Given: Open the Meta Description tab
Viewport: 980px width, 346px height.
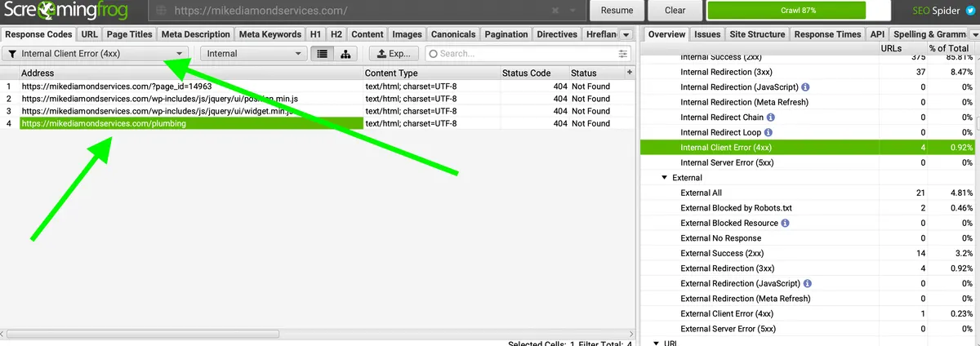Looking at the screenshot, I should tap(196, 34).
